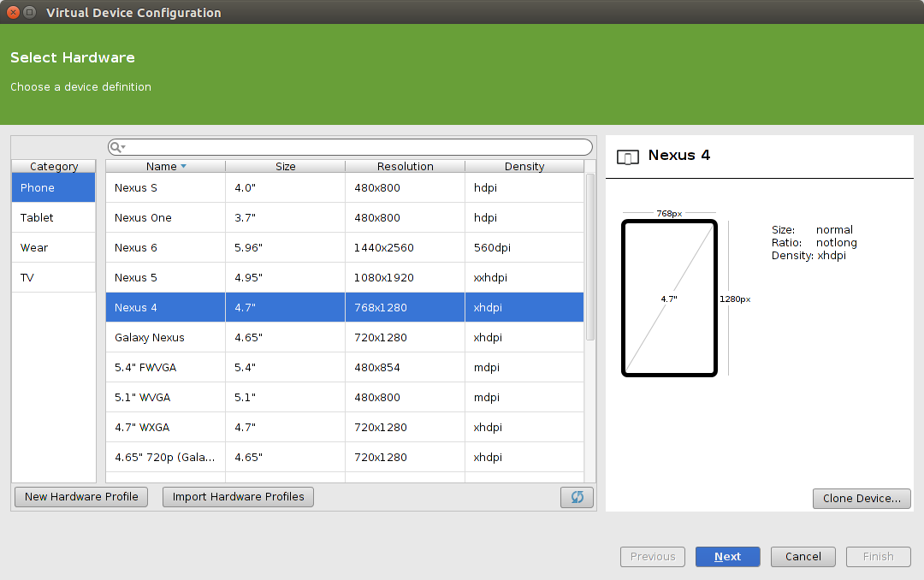This screenshot has width=924, height=580.
Task: Click the Finish button
Action: 878,556
